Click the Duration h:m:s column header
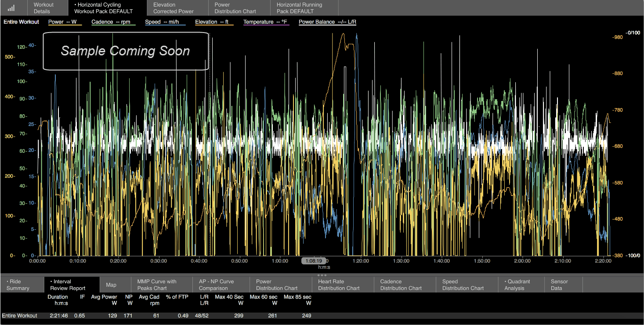This screenshot has width=644, height=325. pos(58,300)
